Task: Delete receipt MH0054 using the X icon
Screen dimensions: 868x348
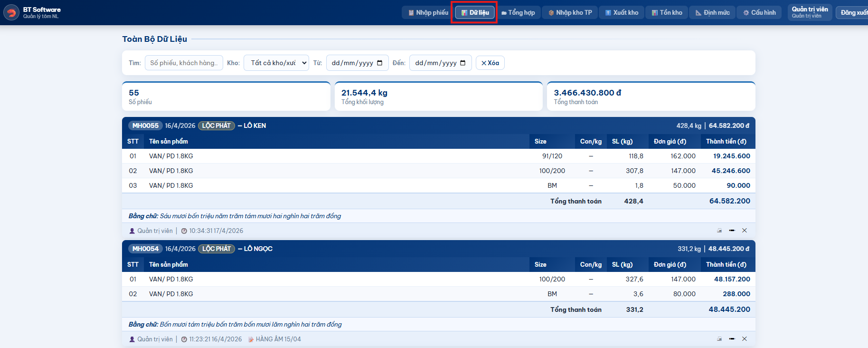Action: [745, 339]
